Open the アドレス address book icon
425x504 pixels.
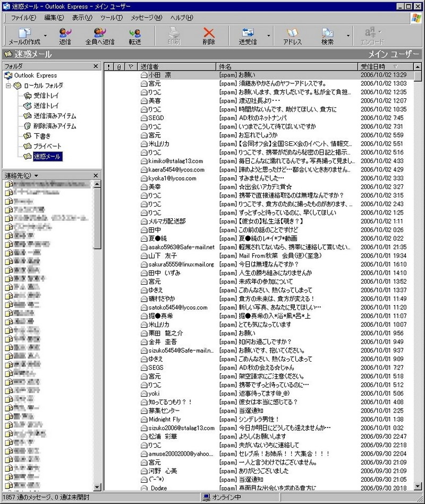click(x=292, y=33)
